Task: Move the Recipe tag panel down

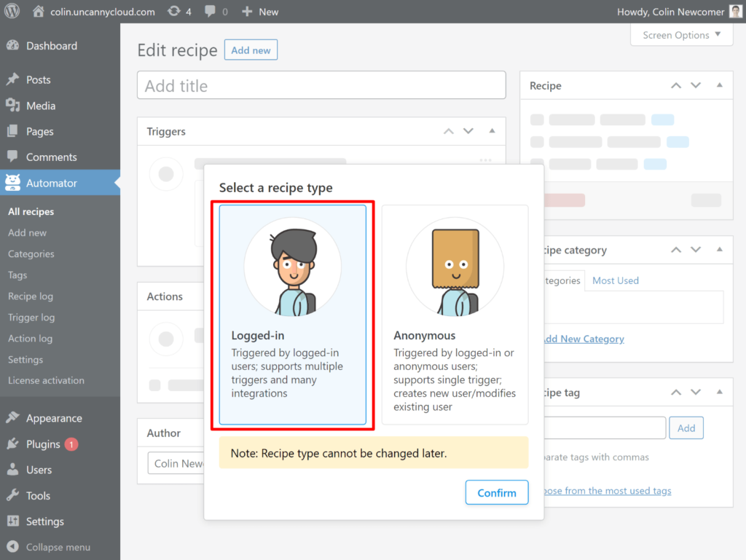Action: click(x=696, y=393)
